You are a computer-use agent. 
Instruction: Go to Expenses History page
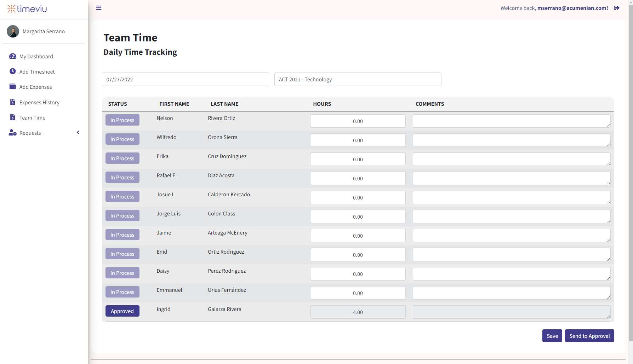(39, 103)
